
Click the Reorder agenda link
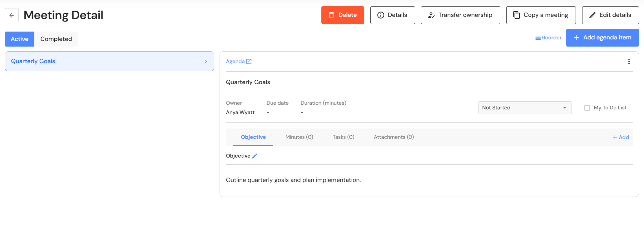tap(548, 38)
